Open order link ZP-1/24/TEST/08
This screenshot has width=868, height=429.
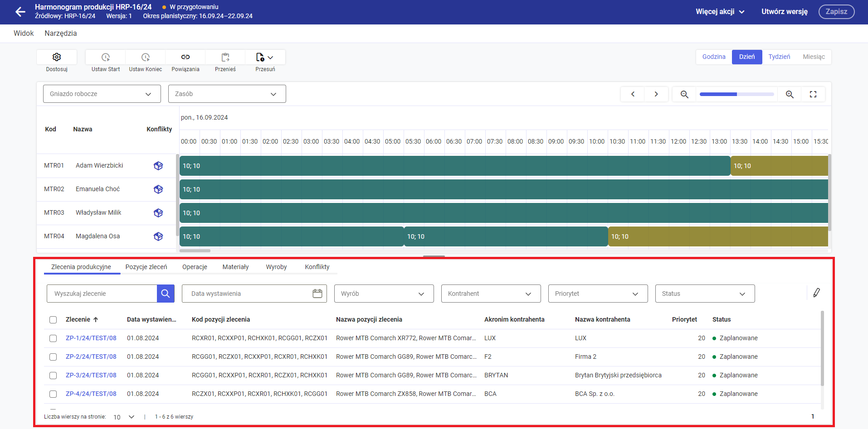(91, 338)
